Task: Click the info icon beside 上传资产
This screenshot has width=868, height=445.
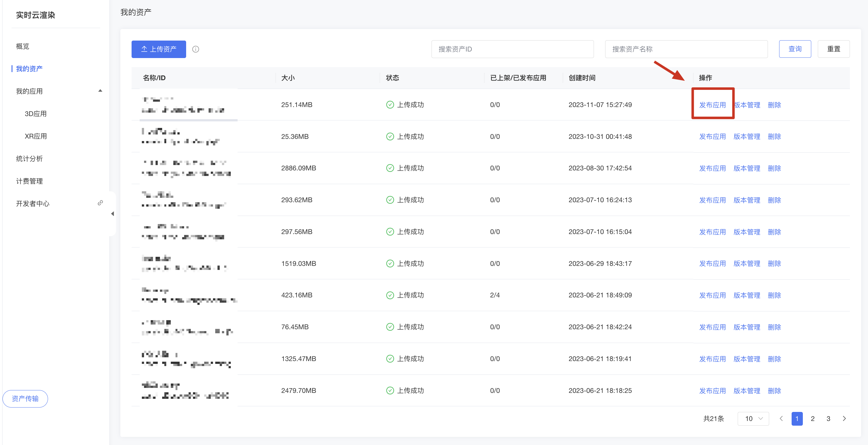Action: point(195,49)
